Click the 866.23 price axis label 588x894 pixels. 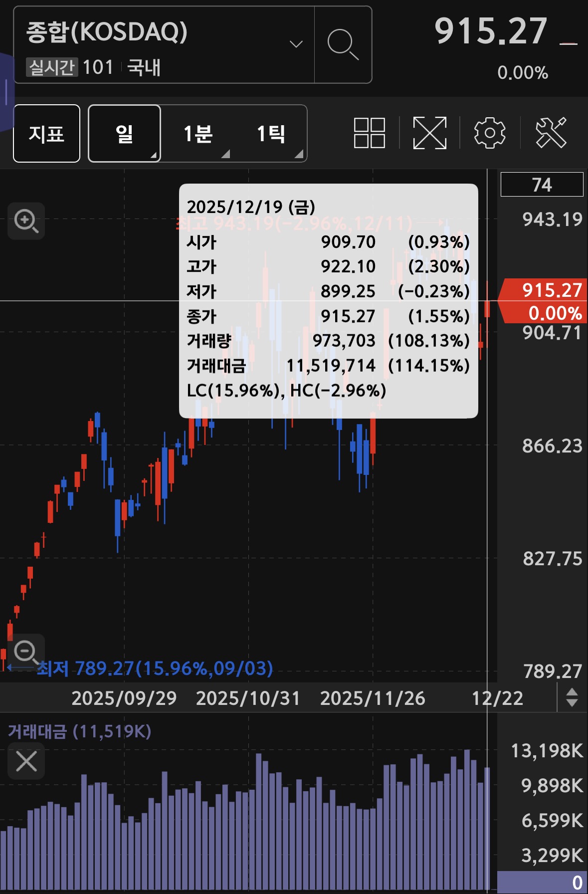(x=552, y=446)
